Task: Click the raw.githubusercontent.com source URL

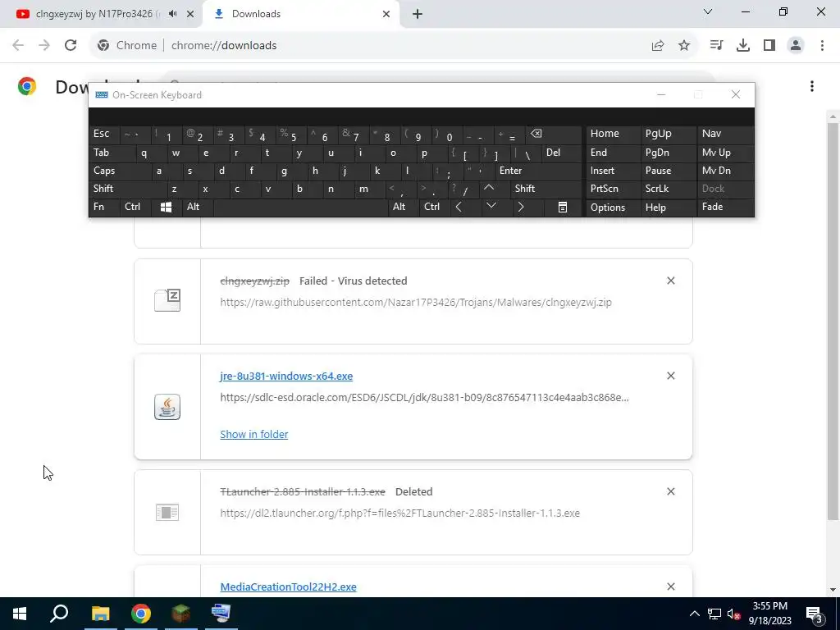Action: (x=416, y=302)
